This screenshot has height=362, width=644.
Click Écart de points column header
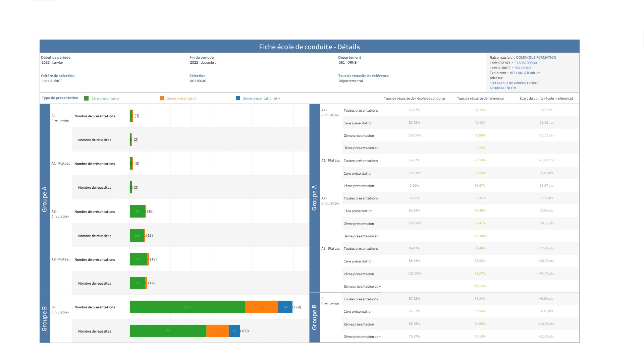pyautogui.click(x=546, y=99)
